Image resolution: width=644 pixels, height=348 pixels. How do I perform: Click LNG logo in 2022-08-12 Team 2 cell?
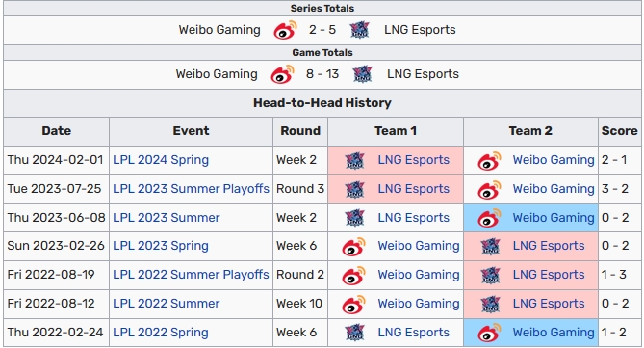tap(490, 304)
